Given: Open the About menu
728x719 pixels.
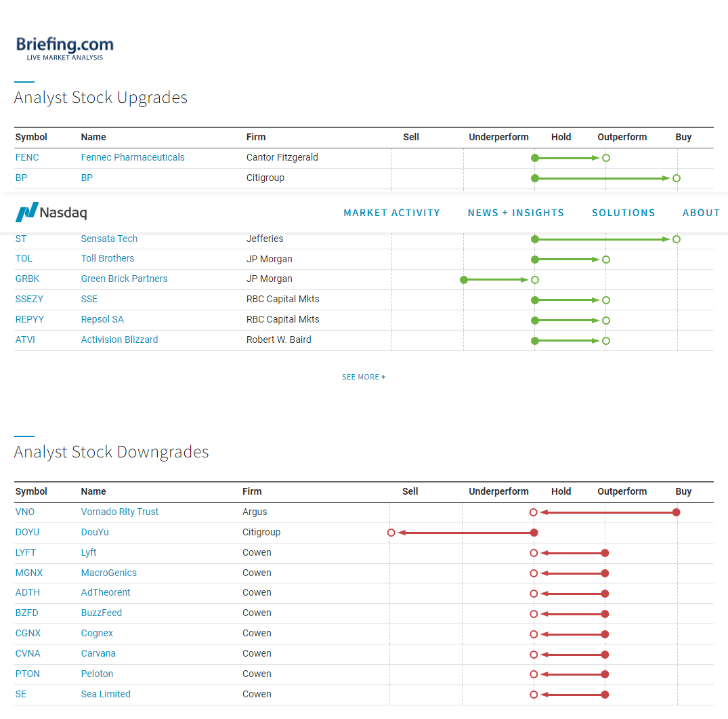Looking at the screenshot, I should tap(701, 213).
